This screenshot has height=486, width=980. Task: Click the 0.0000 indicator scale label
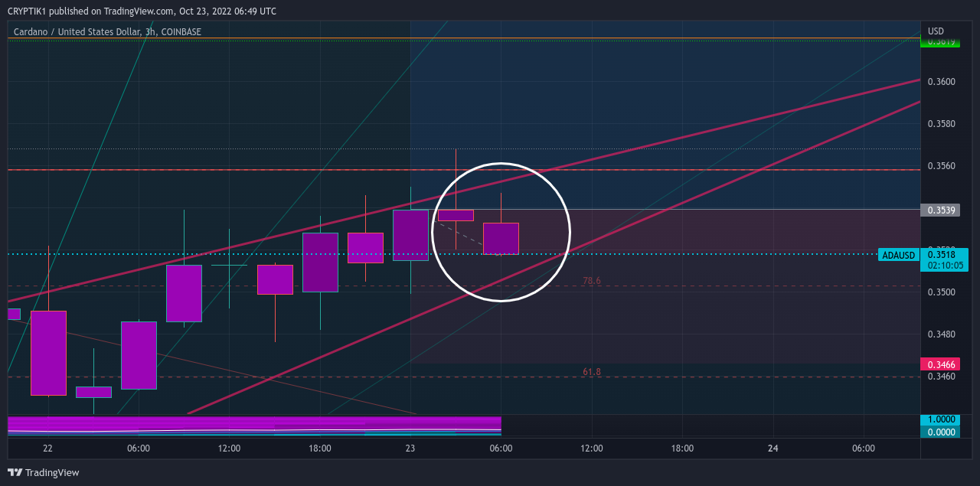[939, 432]
